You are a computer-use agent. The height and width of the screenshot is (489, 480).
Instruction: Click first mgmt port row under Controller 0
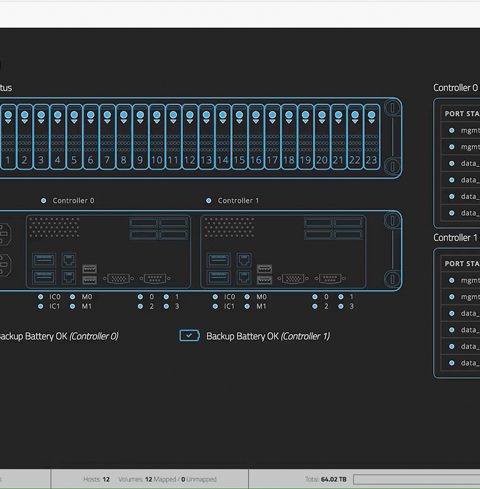point(460,130)
